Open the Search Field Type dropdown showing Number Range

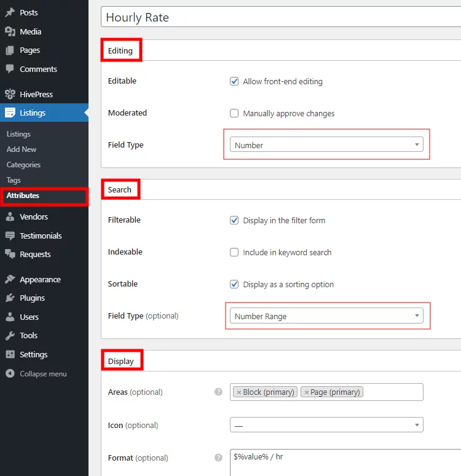(326, 315)
